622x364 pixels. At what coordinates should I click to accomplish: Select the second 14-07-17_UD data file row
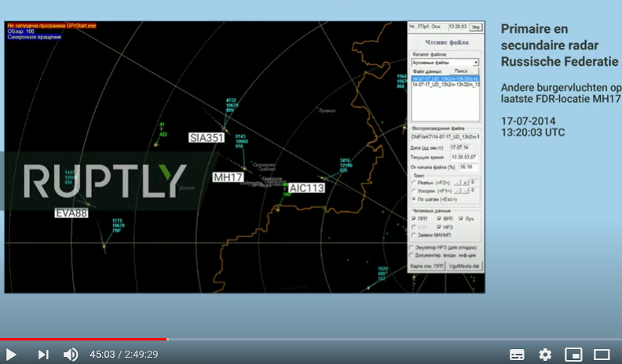click(x=445, y=85)
